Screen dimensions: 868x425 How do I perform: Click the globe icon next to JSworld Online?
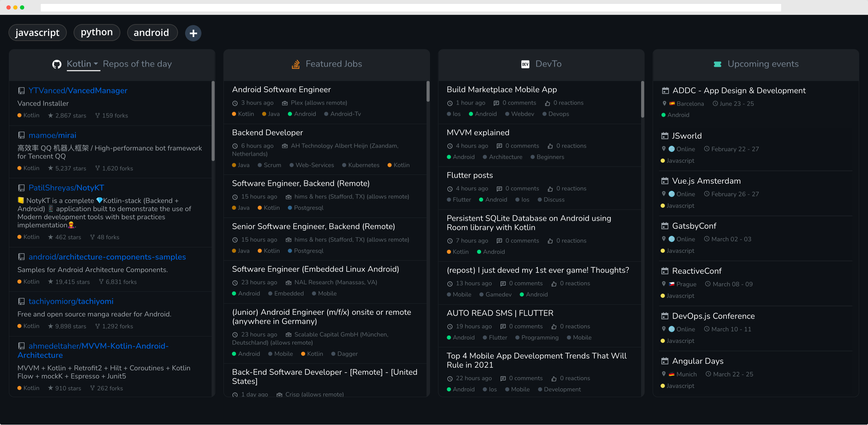[672, 149]
